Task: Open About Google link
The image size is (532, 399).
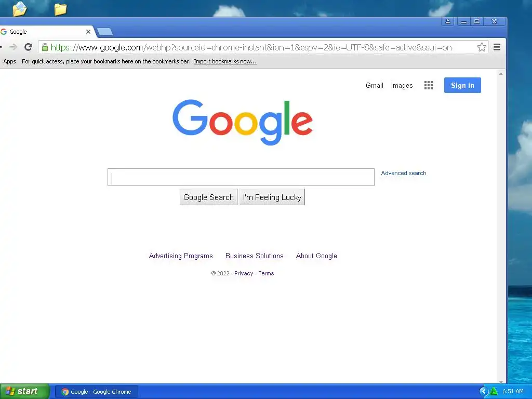Action: click(316, 256)
